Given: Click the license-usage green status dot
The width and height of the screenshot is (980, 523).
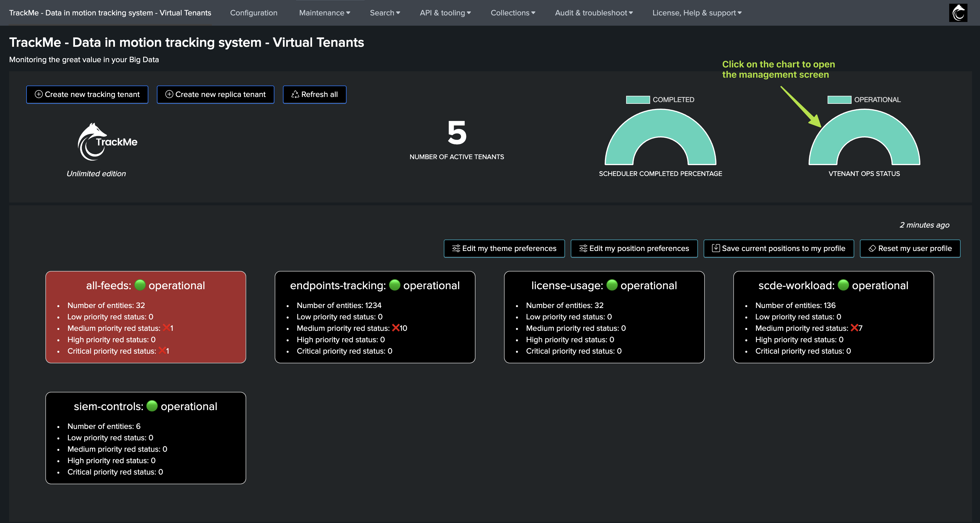Looking at the screenshot, I should tap(612, 285).
